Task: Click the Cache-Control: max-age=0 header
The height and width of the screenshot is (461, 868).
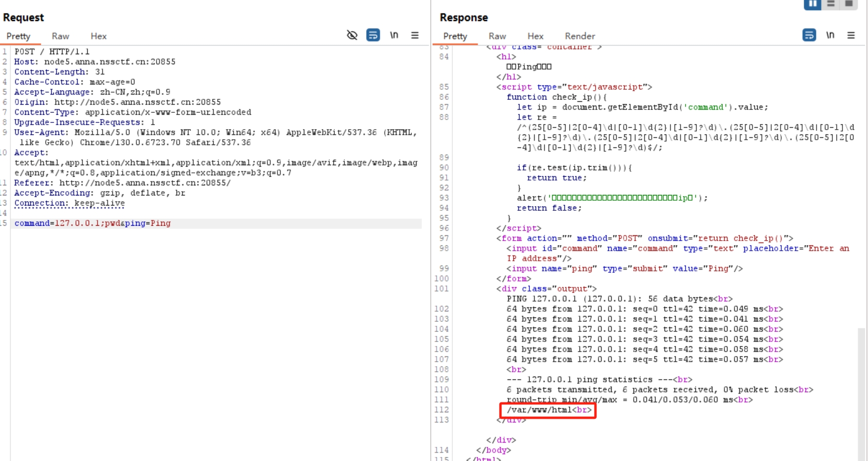Action: 74,82
